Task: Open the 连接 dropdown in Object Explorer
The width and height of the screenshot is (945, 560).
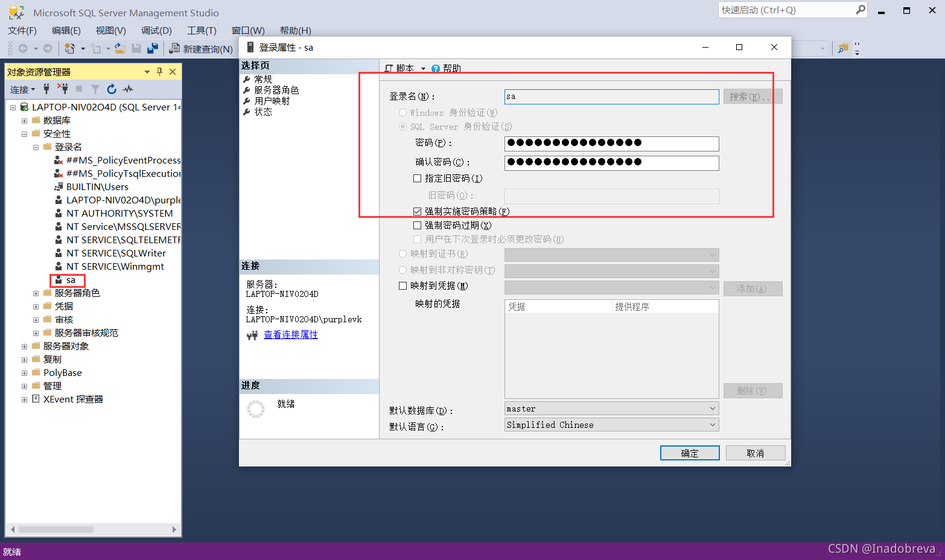Action: (x=22, y=89)
